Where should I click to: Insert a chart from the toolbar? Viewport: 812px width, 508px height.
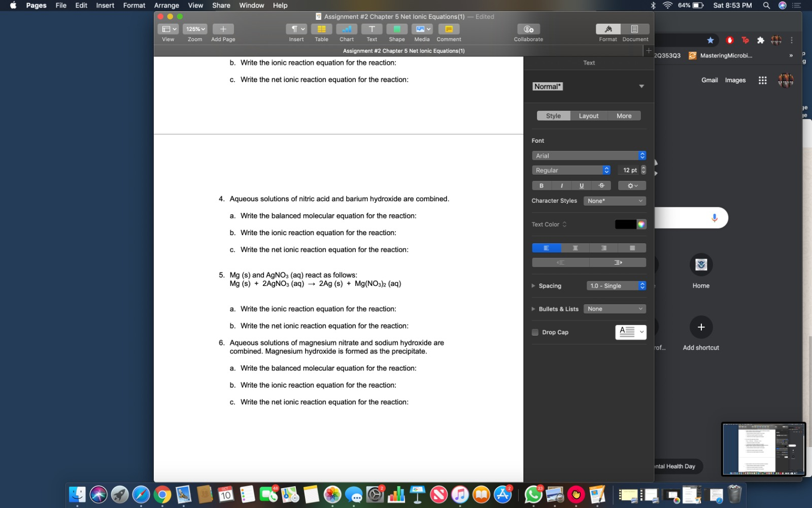pyautogui.click(x=347, y=29)
